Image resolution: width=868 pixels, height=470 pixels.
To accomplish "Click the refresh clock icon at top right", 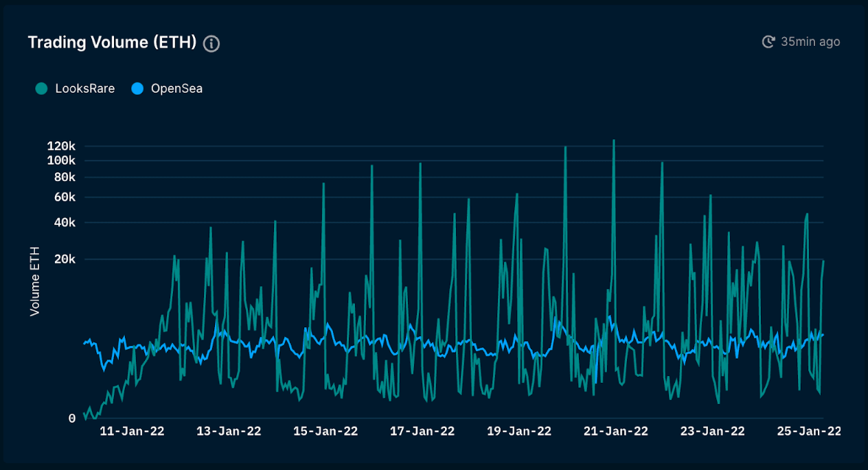I will tap(768, 42).
